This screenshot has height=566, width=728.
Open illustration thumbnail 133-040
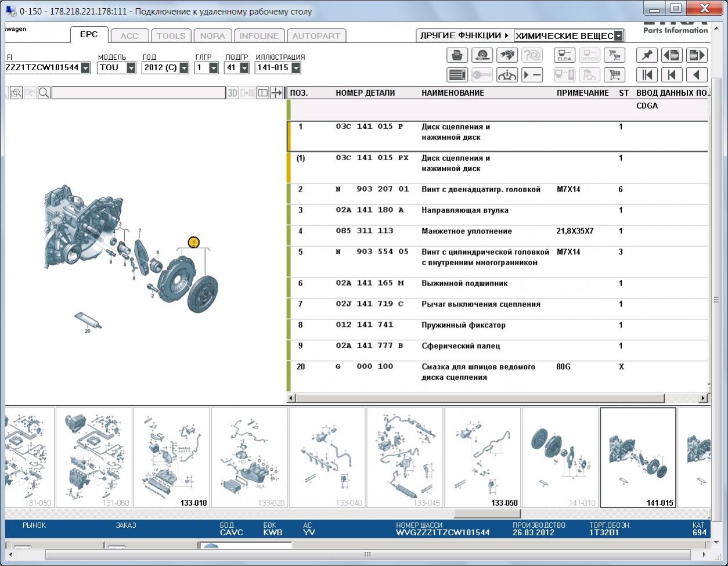327,457
